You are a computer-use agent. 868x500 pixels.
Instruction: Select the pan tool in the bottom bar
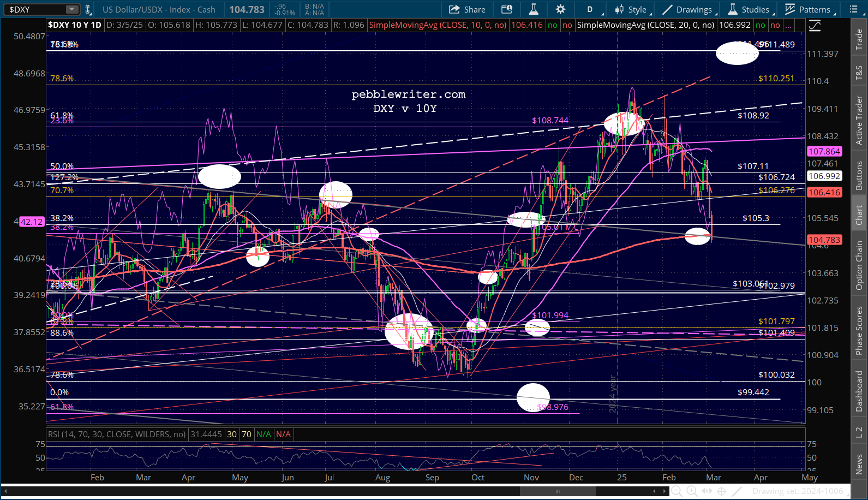click(x=707, y=491)
